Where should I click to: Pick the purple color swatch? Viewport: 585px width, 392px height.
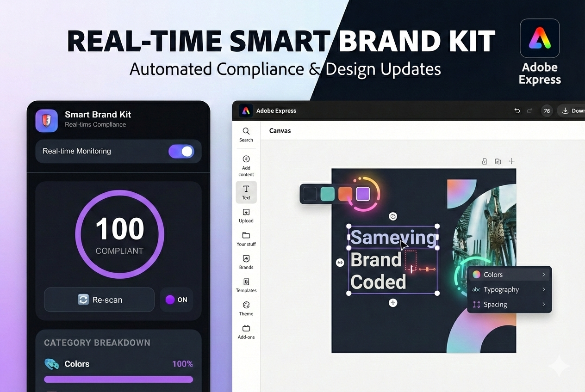click(x=363, y=194)
